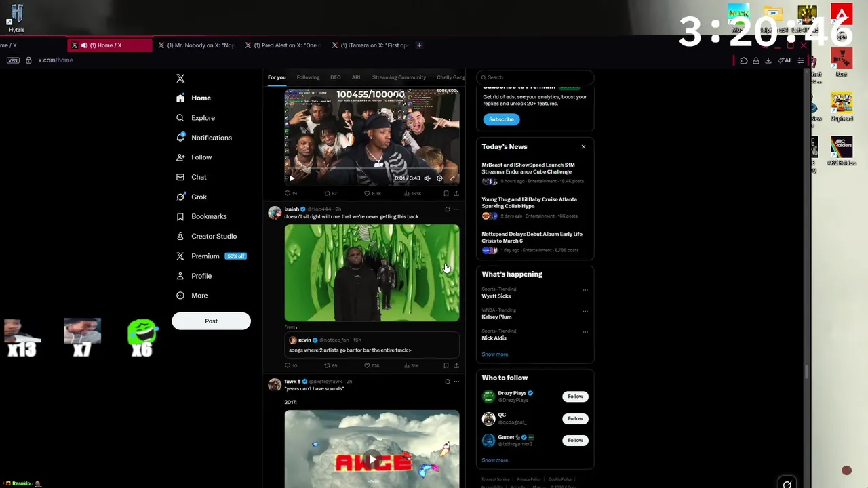
Task: Follow Gamer account
Action: click(x=575, y=441)
